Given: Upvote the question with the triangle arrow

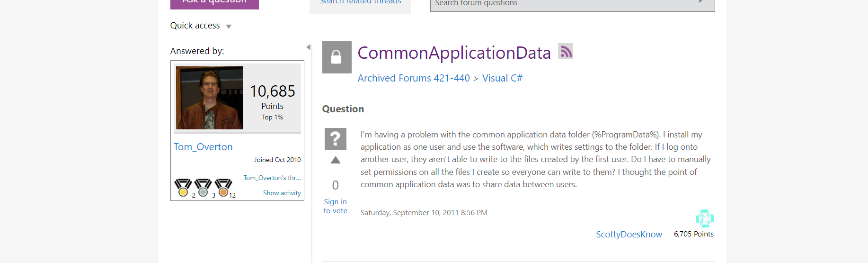Looking at the screenshot, I should click(x=336, y=160).
